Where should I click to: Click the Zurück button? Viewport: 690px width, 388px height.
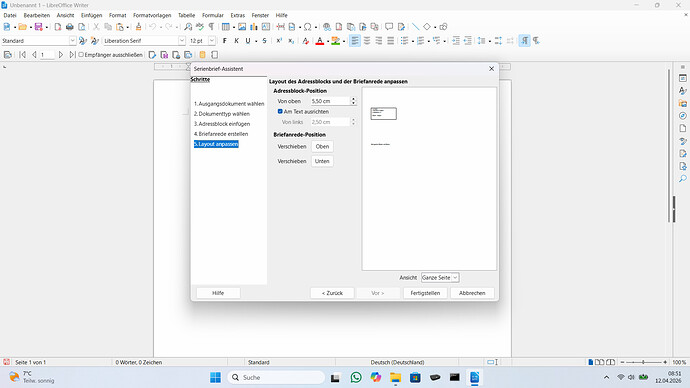(x=332, y=293)
